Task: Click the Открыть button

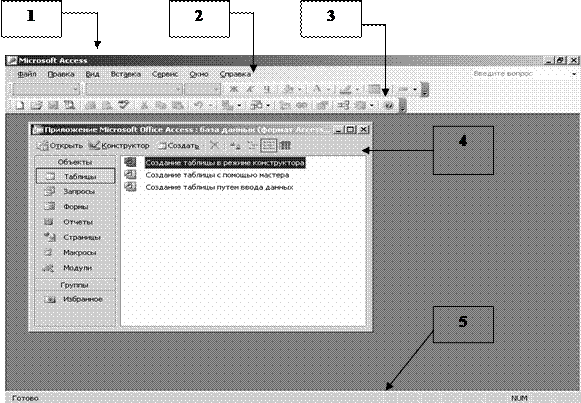Action: point(59,146)
